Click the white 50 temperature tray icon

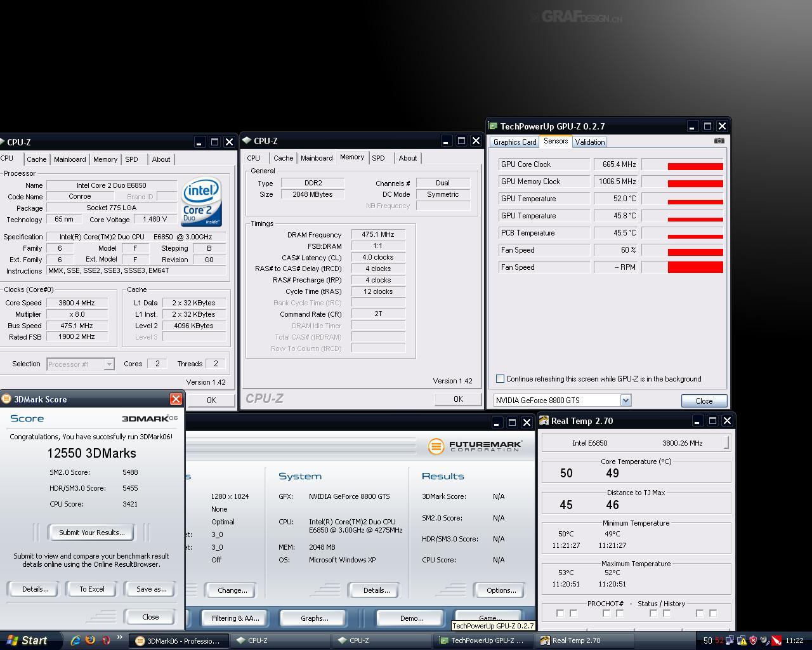click(x=707, y=640)
